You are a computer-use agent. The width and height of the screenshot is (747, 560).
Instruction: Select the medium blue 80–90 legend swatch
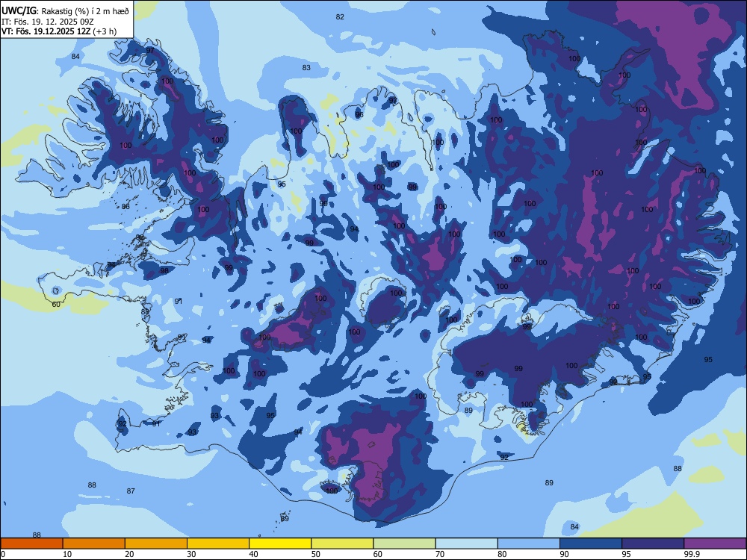(529, 544)
